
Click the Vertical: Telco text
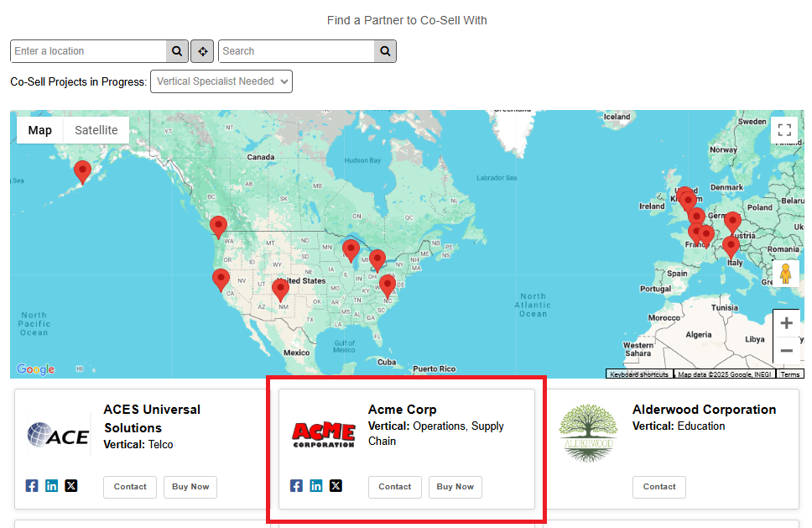point(138,445)
